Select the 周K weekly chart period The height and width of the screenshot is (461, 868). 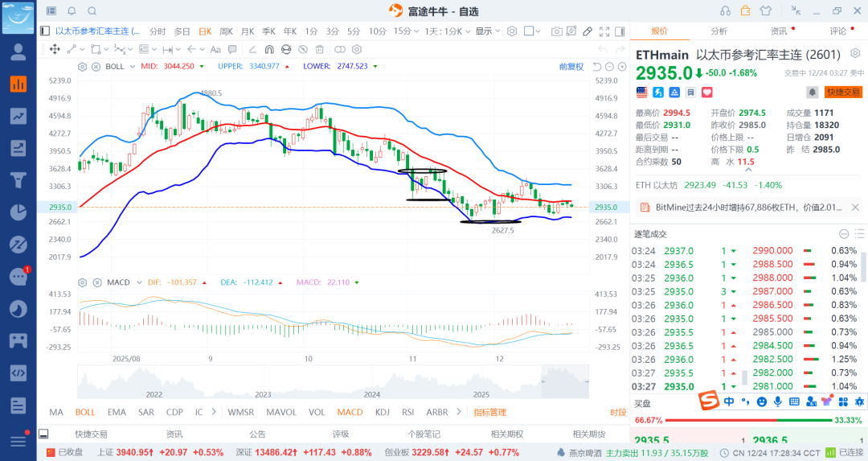pos(226,31)
